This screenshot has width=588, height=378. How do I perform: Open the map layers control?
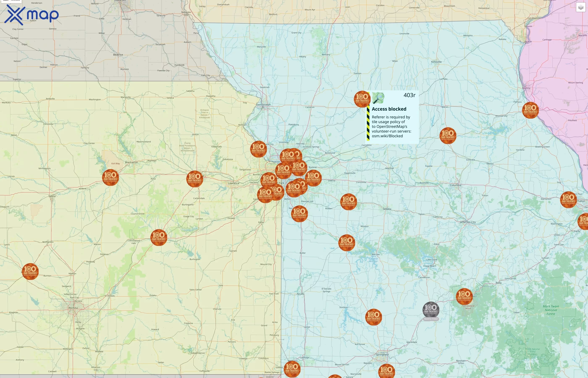coord(581,7)
